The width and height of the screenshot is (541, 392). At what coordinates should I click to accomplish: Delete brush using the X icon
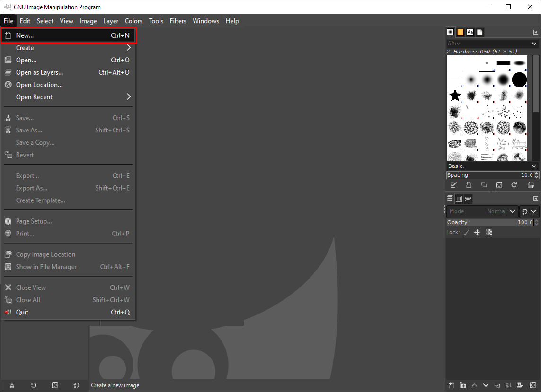coord(499,185)
